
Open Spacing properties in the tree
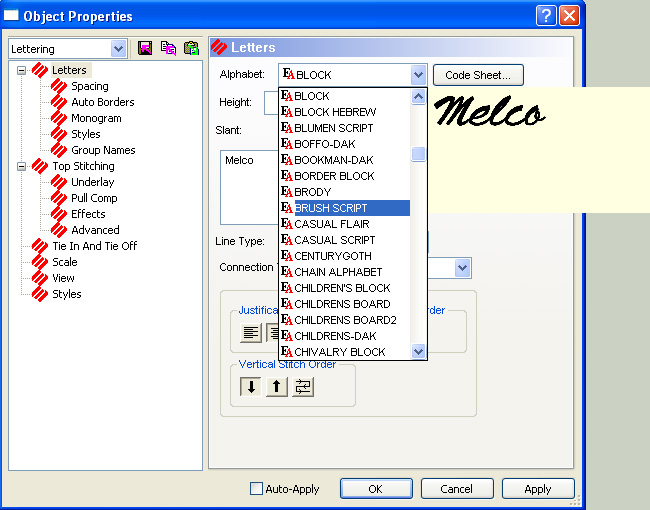[90, 86]
